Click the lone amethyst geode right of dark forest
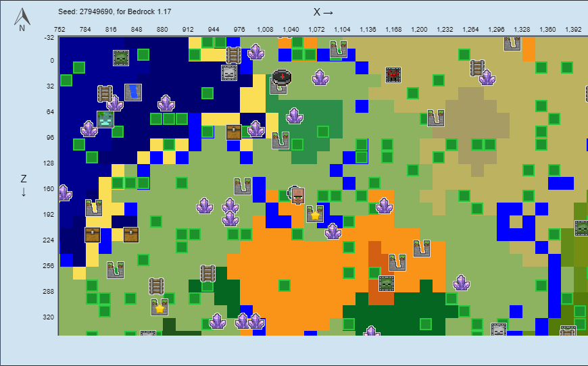Viewport: 588px width, 366px height. point(462,283)
